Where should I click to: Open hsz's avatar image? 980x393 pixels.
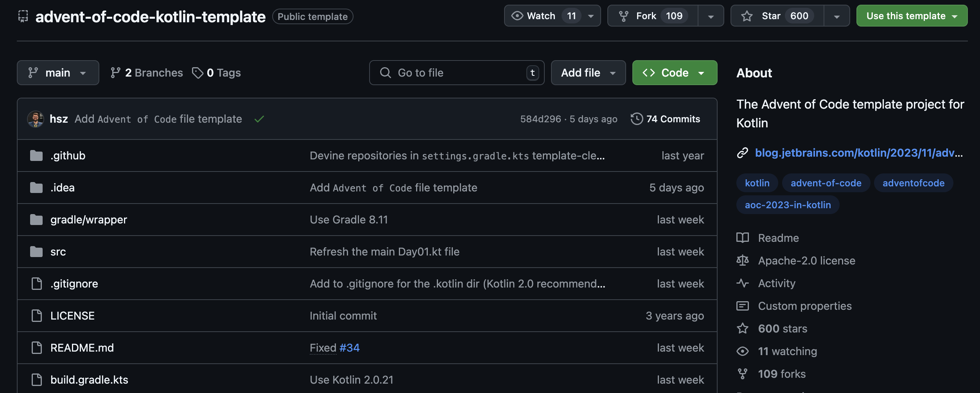(35, 119)
